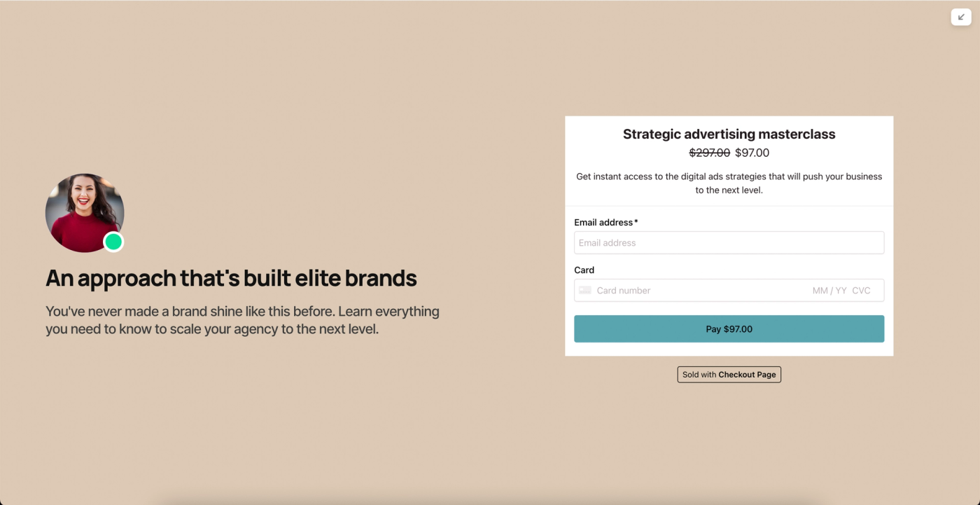Click the agency scaling subtitle text
Image resolution: width=980 pixels, height=505 pixels.
(242, 319)
